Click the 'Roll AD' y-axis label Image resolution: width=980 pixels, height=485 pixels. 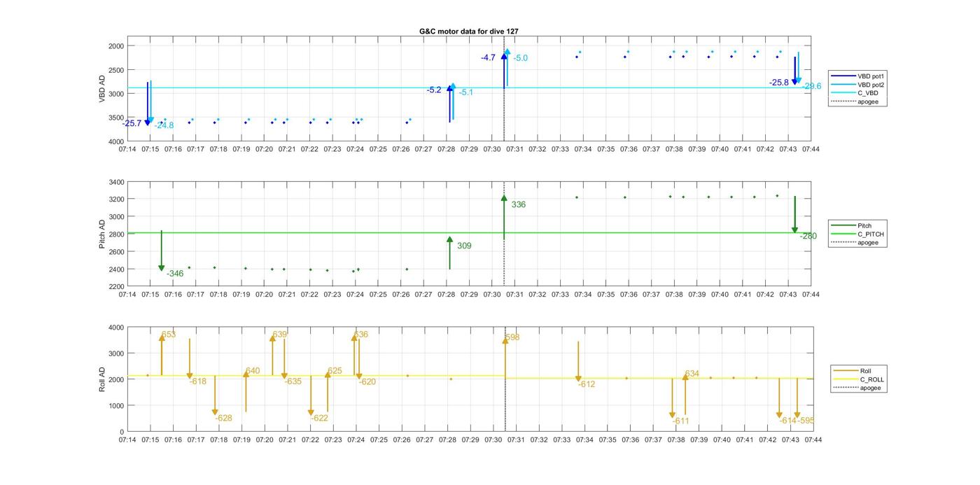click(102, 379)
